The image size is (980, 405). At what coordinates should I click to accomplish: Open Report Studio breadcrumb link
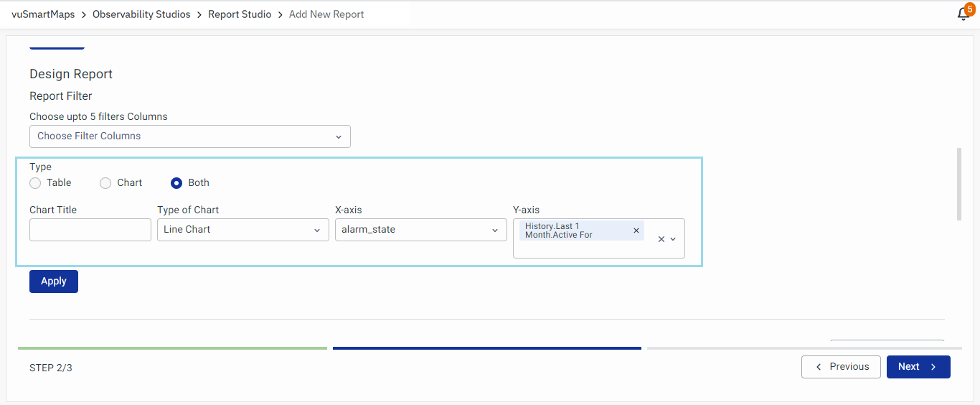click(x=240, y=14)
